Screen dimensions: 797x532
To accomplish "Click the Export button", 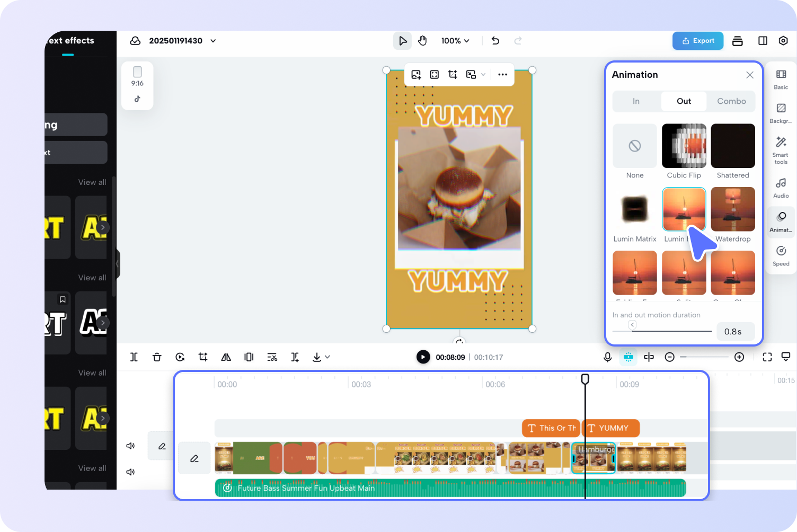I will pos(697,40).
